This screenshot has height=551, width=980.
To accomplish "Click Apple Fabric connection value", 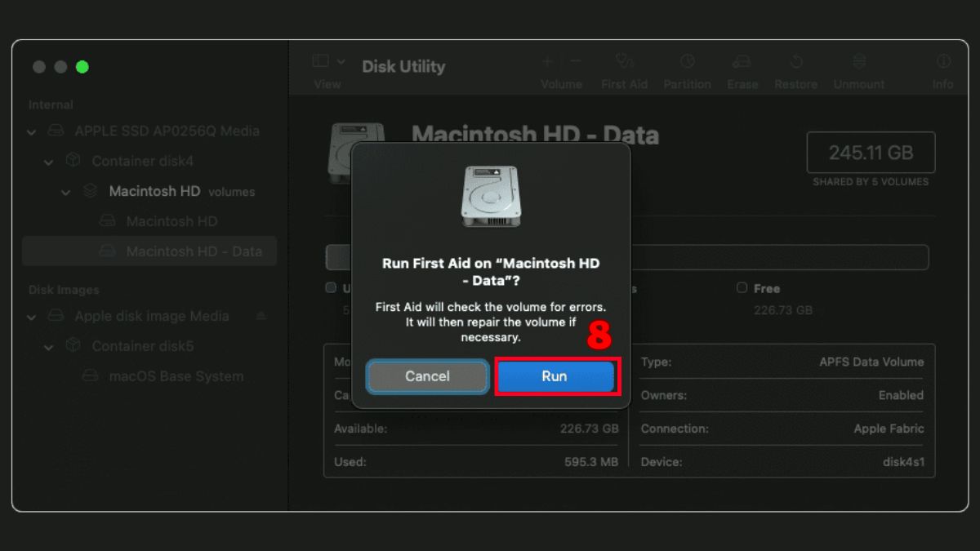I will click(889, 429).
